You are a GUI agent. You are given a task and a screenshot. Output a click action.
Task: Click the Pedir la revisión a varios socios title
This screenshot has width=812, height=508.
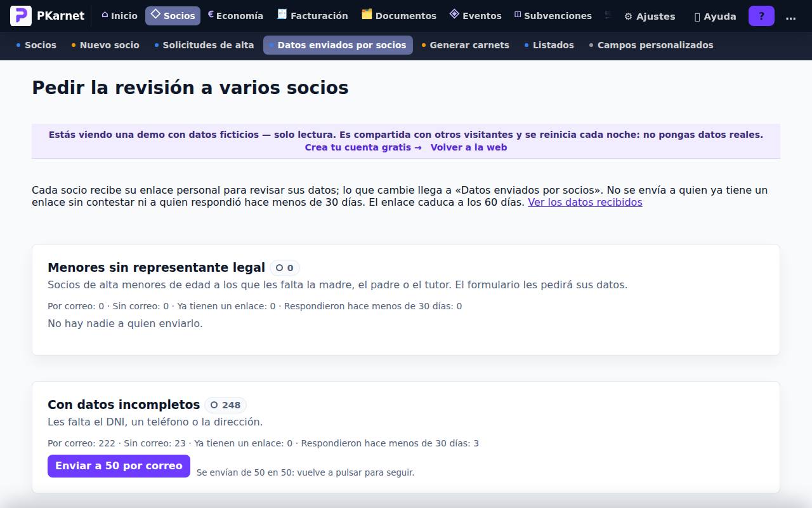[190, 88]
